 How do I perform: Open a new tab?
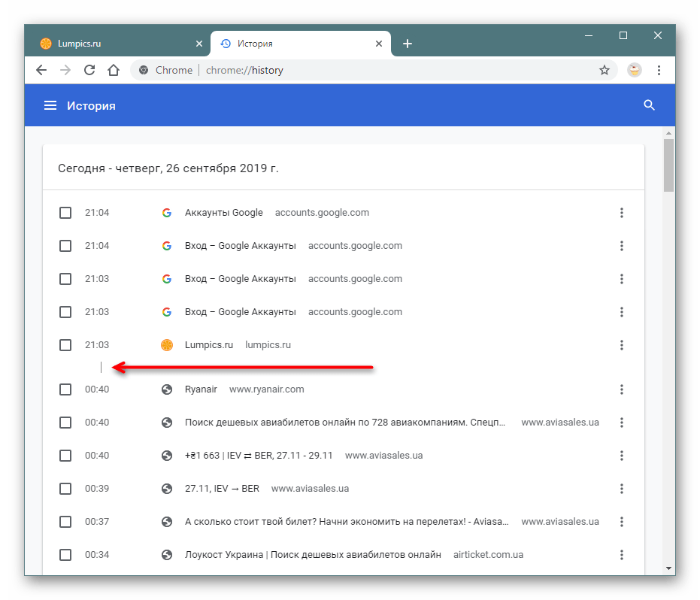408,44
